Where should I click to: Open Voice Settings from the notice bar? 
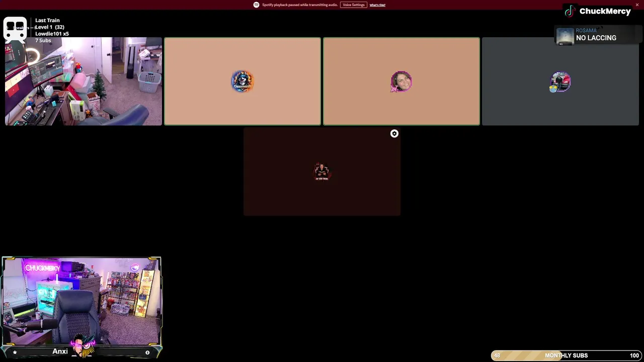coord(354,5)
